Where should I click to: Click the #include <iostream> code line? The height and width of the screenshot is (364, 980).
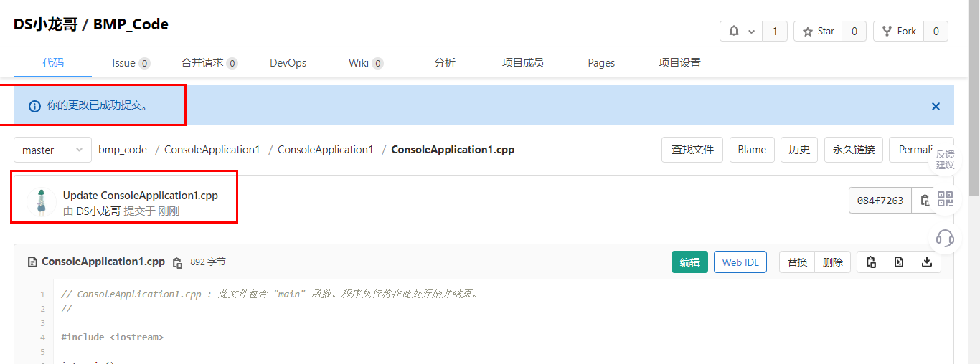click(113, 337)
